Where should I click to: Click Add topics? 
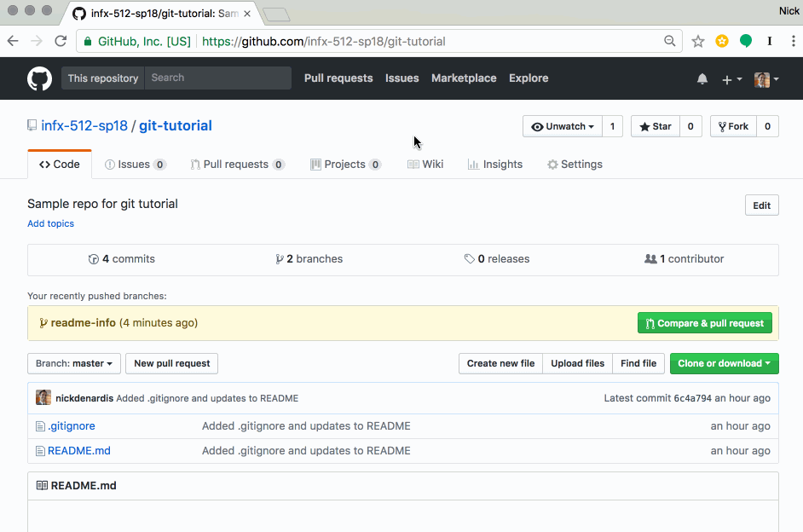pyautogui.click(x=50, y=223)
